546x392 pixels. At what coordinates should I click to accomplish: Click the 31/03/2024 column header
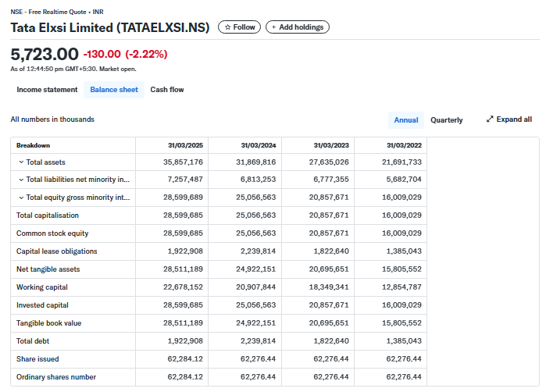pos(259,145)
